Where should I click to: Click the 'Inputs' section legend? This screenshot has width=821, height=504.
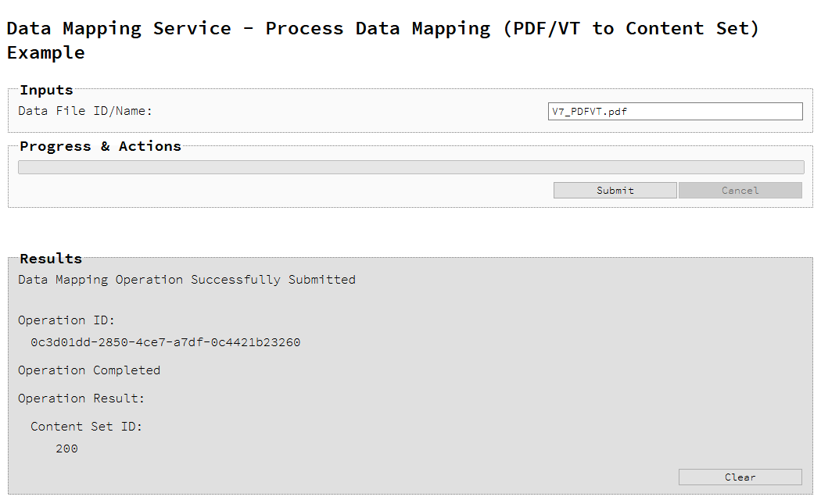46,90
